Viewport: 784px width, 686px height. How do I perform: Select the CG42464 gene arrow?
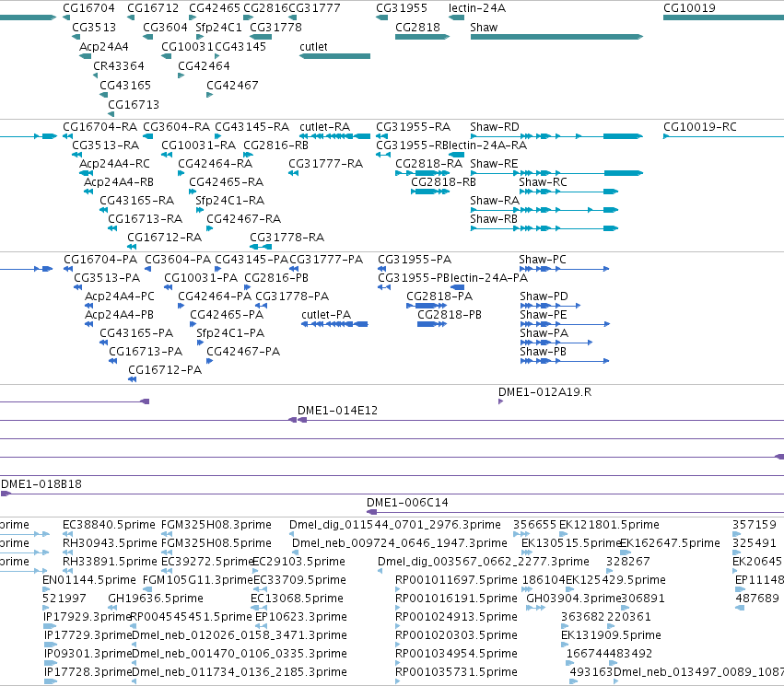point(181,76)
